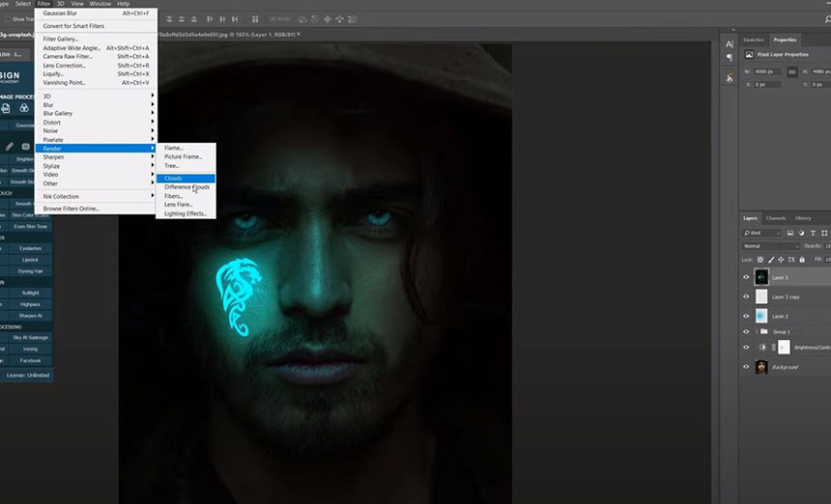Click the link width and height icon
This screenshot has width=831, height=504.
tap(790, 70)
